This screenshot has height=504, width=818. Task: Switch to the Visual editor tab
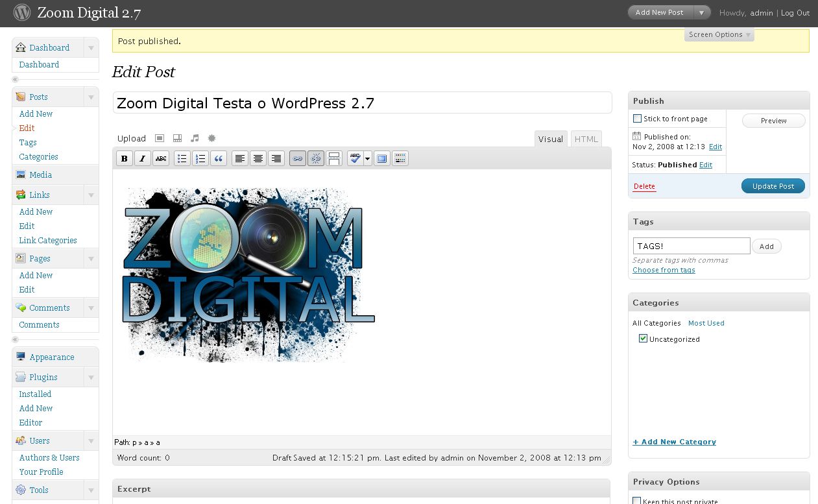pyautogui.click(x=551, y=139)
